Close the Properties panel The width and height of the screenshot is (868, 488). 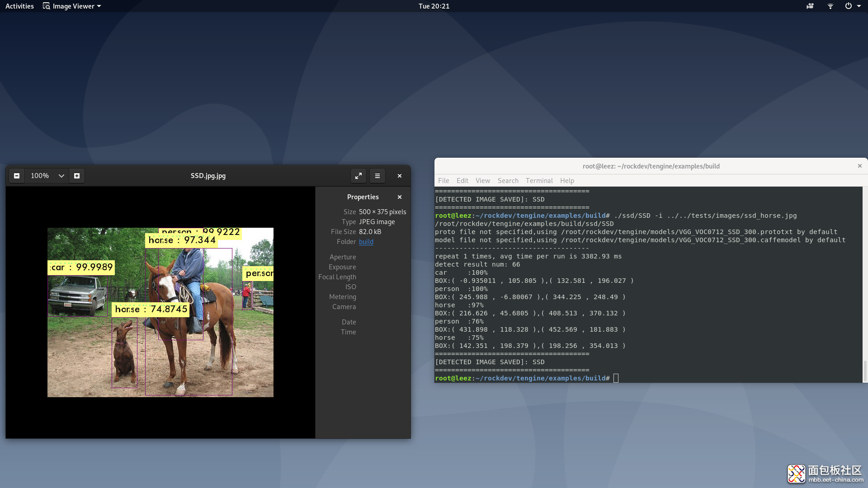pos(400,197)
